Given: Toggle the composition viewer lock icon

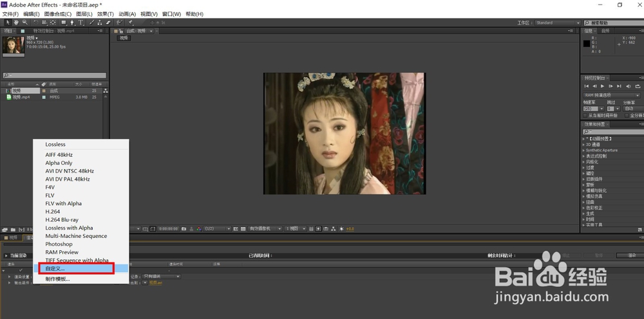Looking at the screenshot, I should (x=121, y=31).
